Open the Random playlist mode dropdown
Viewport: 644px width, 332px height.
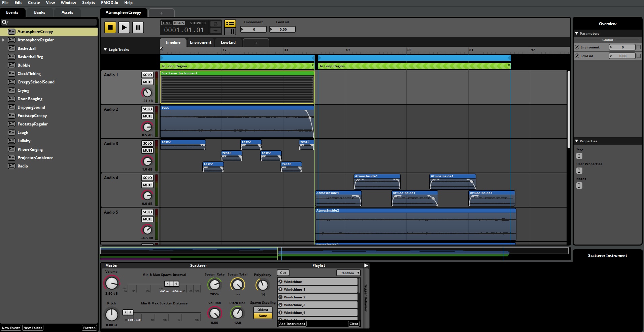click(x=348, y=273)
